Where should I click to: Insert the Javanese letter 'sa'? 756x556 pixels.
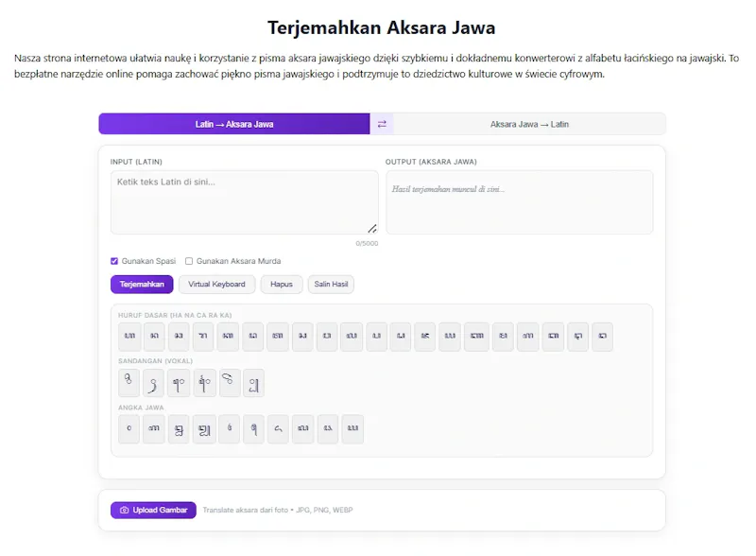302,337
